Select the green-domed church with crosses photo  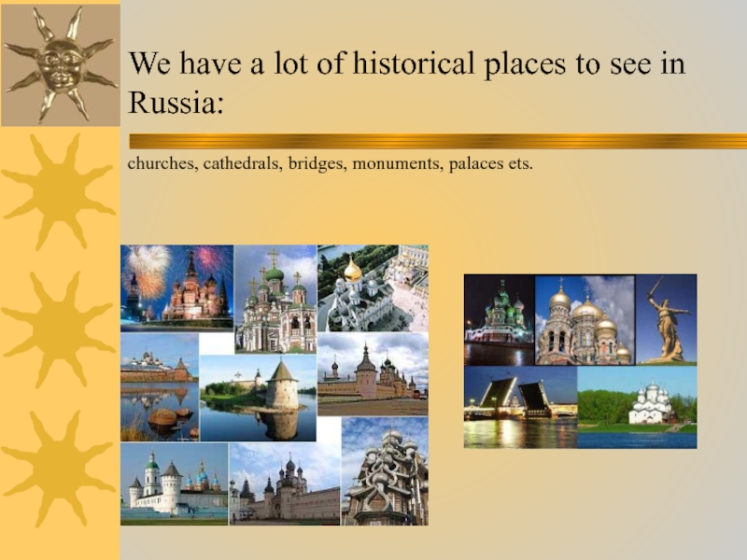[x=275, y=300]
